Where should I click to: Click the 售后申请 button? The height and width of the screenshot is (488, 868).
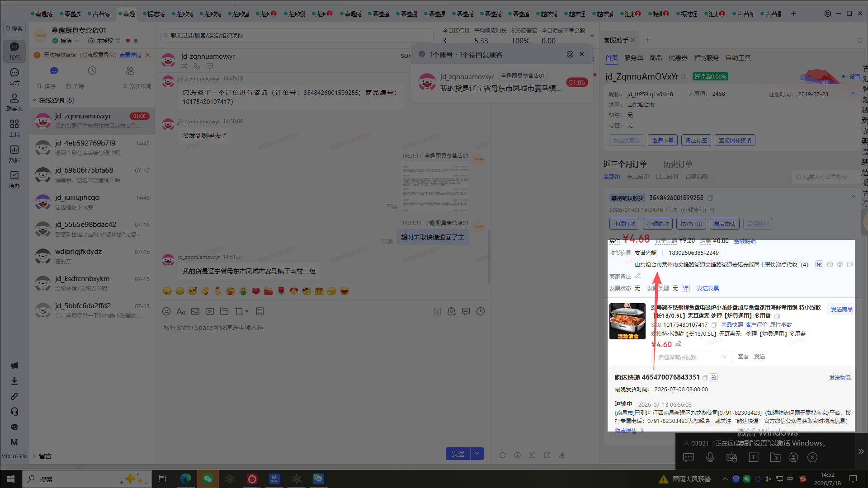click(x=725, y=224)
